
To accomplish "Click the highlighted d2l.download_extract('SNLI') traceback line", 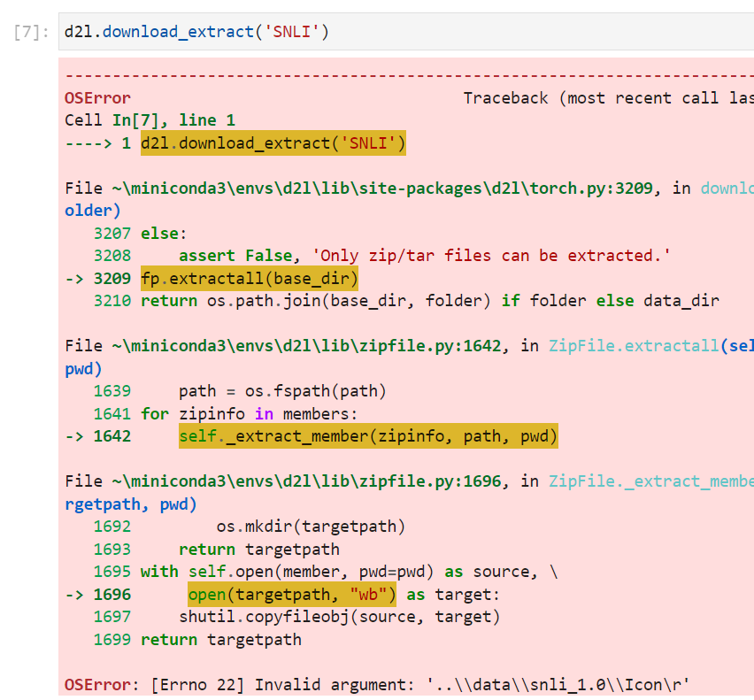I will point(273,143).
